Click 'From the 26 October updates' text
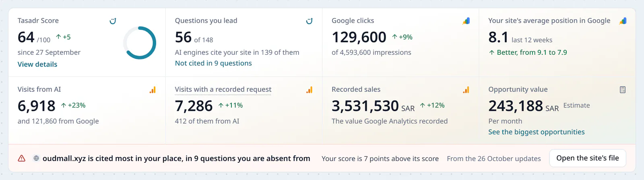644x180 pixels. [494, 159]
